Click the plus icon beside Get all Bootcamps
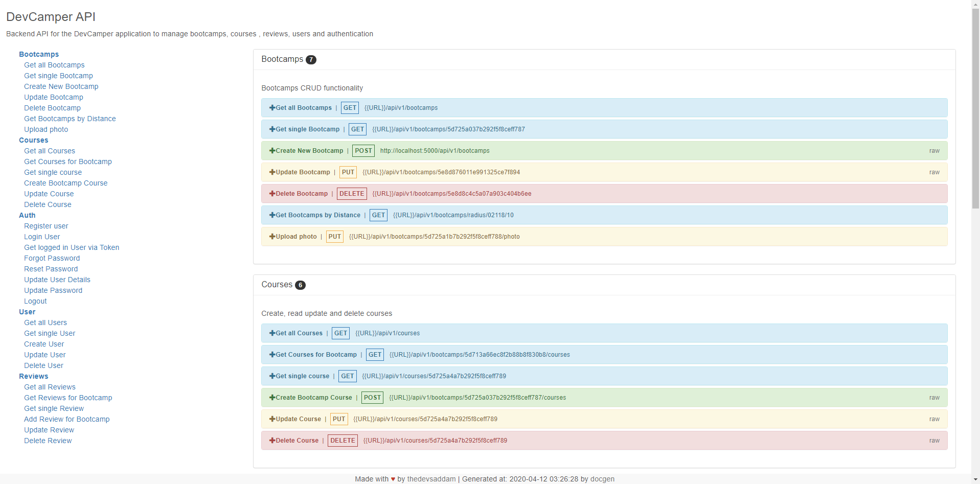 coord(272,108)
